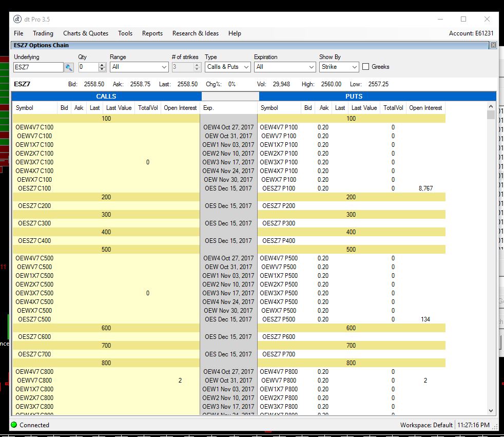Click the underlying symbol search icon
Screen dimensions: 504x437
[x=69, y=67]
